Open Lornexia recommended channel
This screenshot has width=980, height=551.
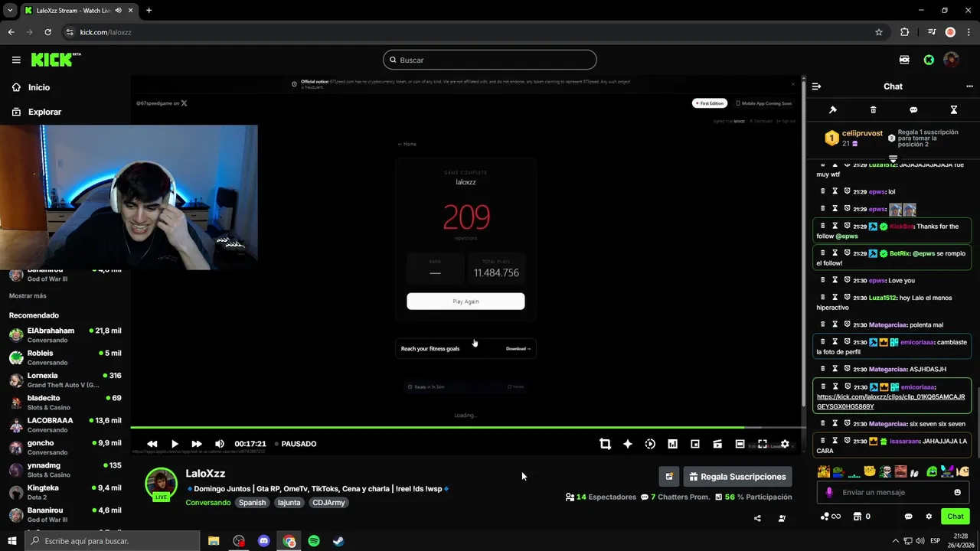65,380
